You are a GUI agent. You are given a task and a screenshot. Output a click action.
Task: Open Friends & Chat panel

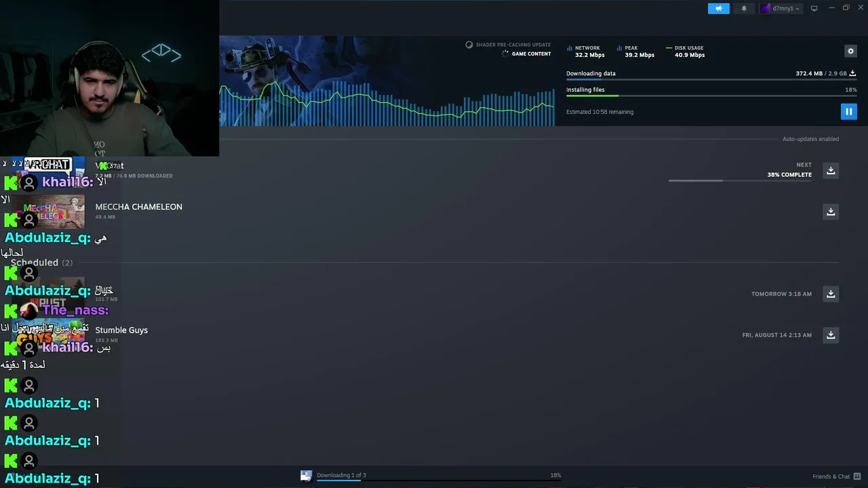pos(831,476)
